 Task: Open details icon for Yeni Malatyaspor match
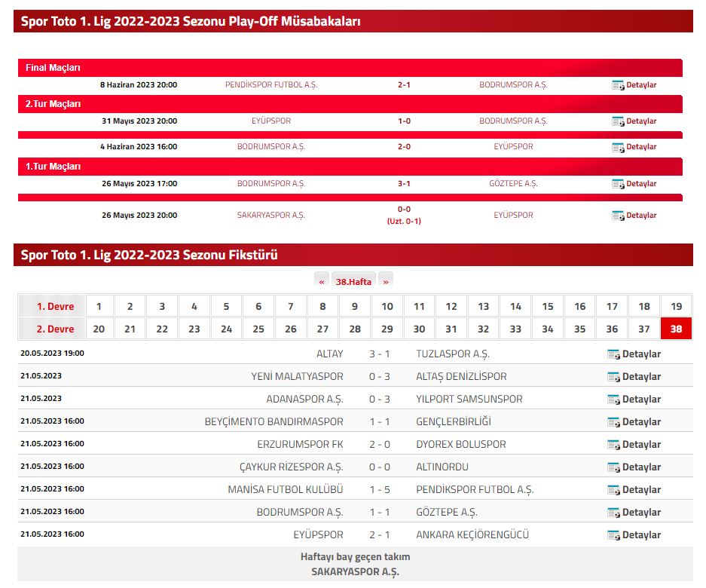(613, 377)
